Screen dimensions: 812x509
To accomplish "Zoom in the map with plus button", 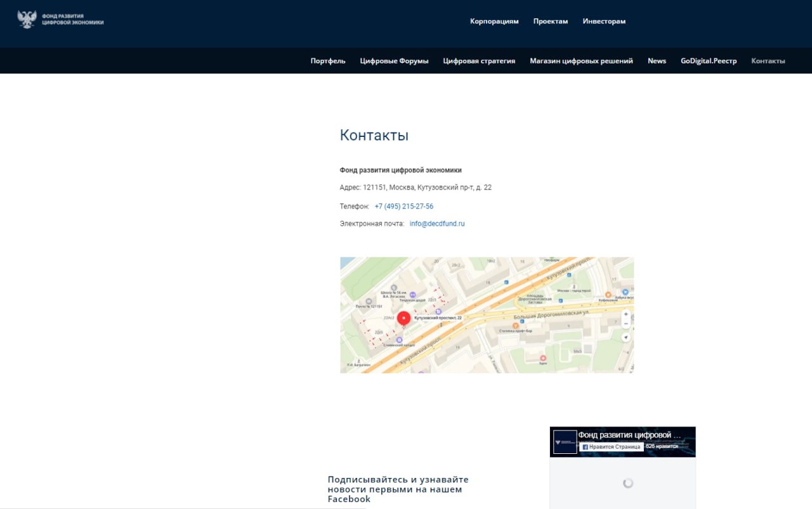I will tap(626, 314).
